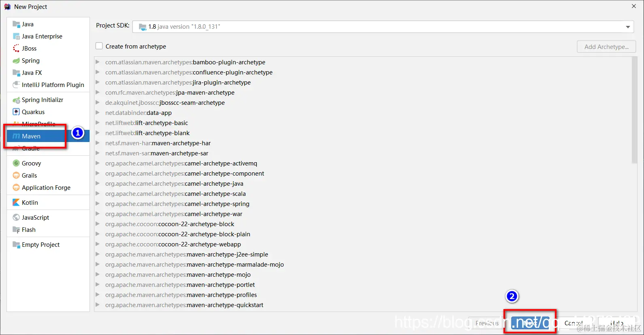644x335 pixels.
Task: Expand camel-archetype-java entry
Action: (97, 184)
